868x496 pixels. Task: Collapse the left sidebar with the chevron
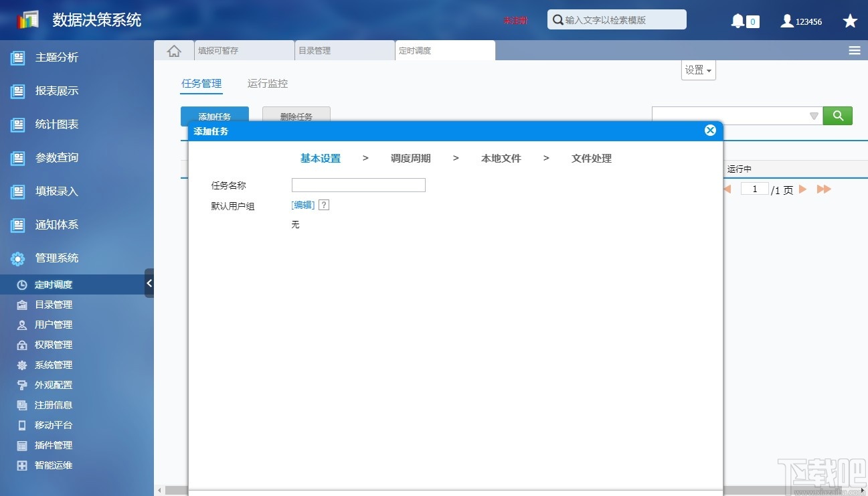[x=150, y=283]
